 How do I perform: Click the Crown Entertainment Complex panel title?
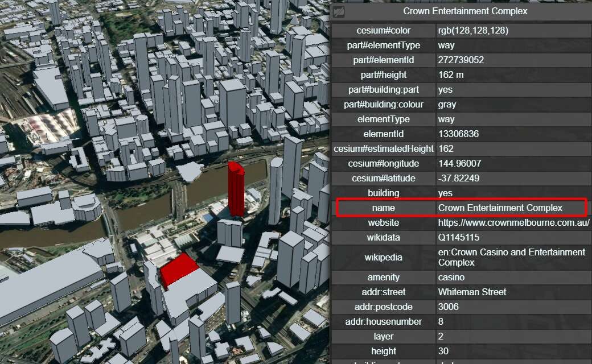point(464,11)
